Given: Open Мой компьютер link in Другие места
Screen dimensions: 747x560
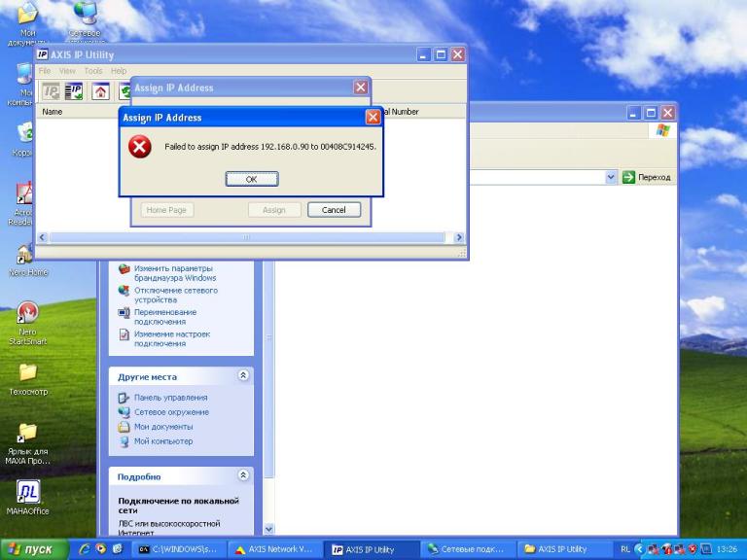Looking at the screenshot, I should pos(163,441).
